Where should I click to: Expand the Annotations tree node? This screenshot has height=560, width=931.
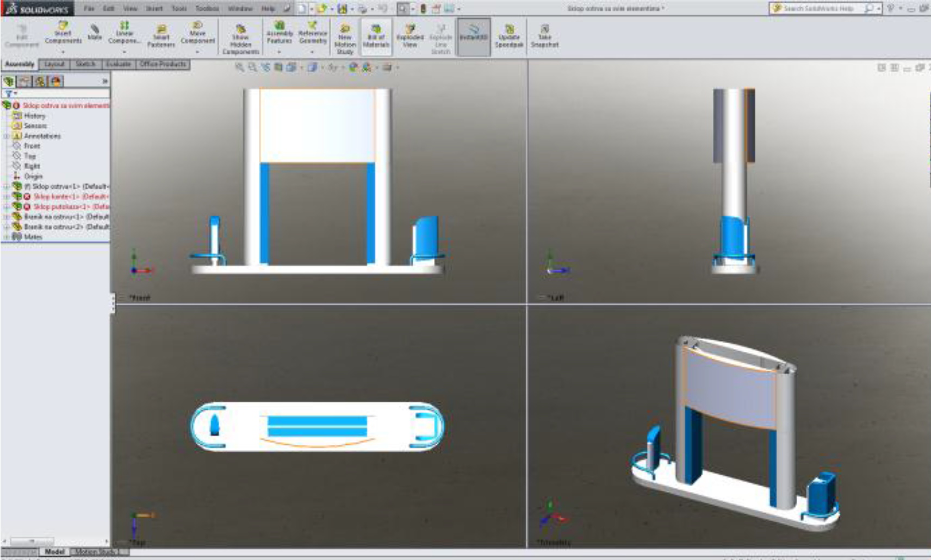[x=7, y=136]
